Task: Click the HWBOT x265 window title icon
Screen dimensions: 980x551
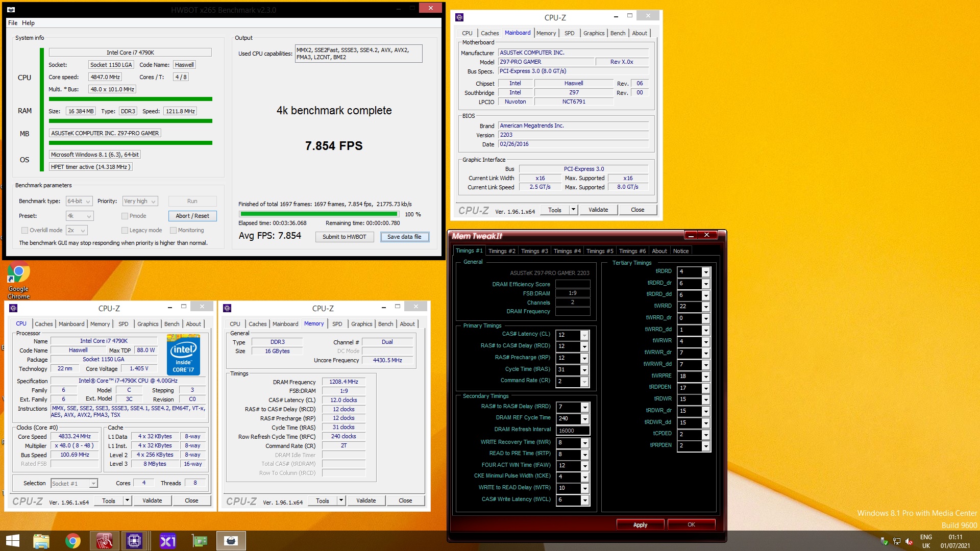Action: click(11, 10)
